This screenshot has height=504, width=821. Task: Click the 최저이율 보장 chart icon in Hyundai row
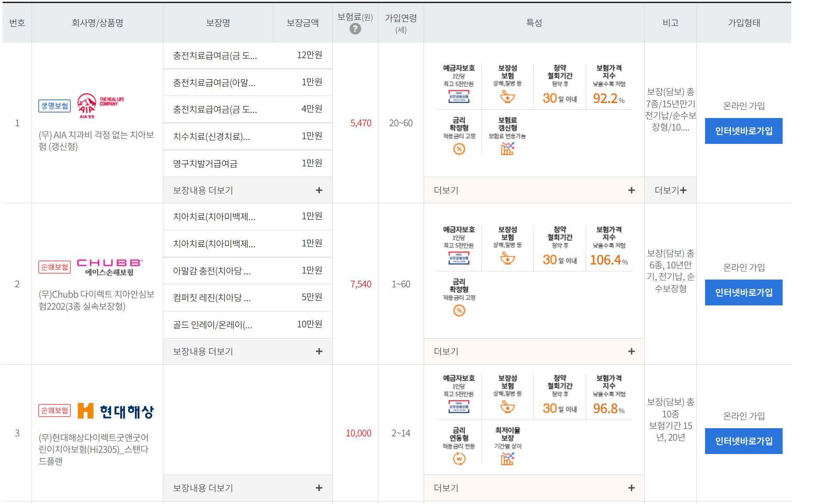click(x=507, y=459)
